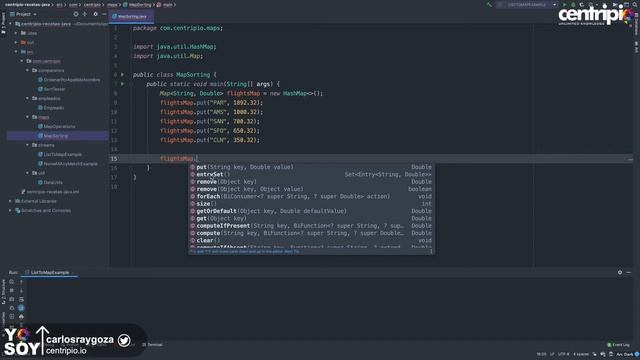The height and width of the screenshot is (360, 640).
Task: Expand External Libraries node
Action: click(x=11, y=201)
